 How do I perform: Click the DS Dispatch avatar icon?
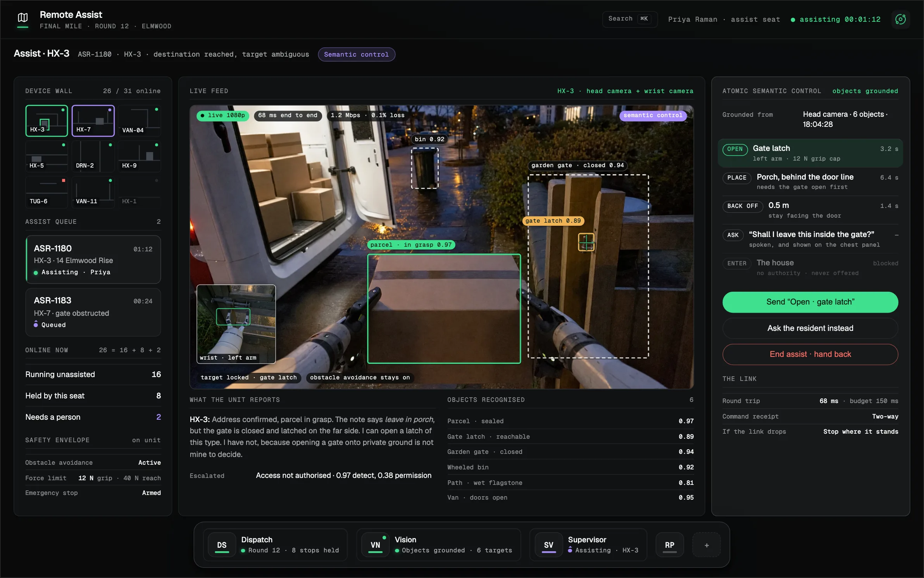(222, 545)
